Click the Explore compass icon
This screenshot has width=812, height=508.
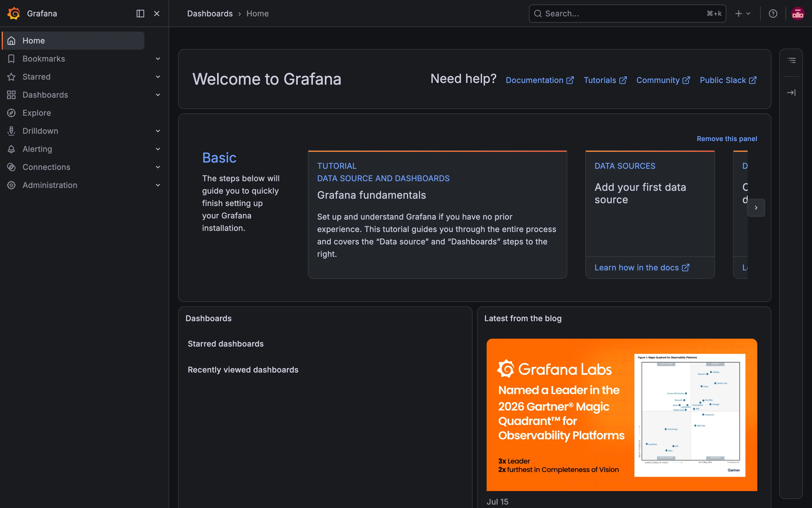coord(11,113)
